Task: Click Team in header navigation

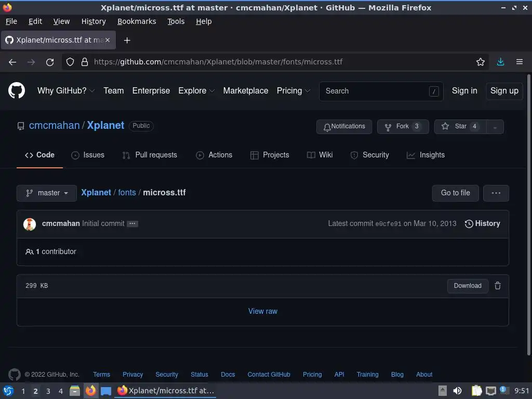Action: 114,90
